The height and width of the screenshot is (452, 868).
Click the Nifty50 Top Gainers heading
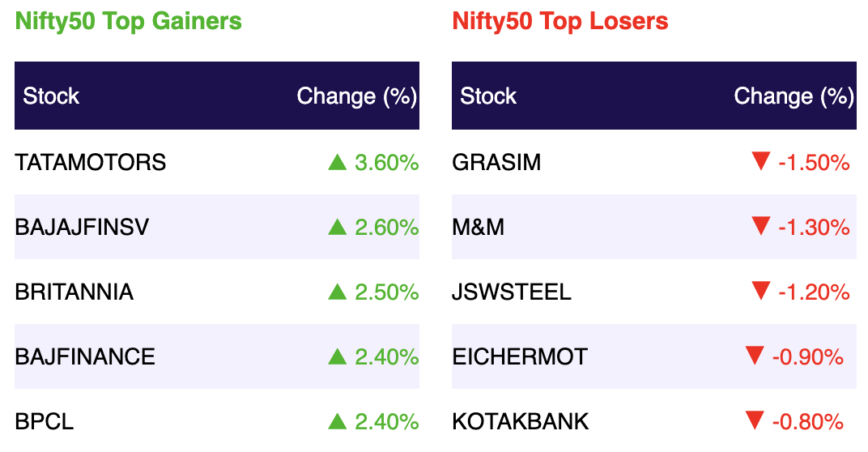(129, 21)
